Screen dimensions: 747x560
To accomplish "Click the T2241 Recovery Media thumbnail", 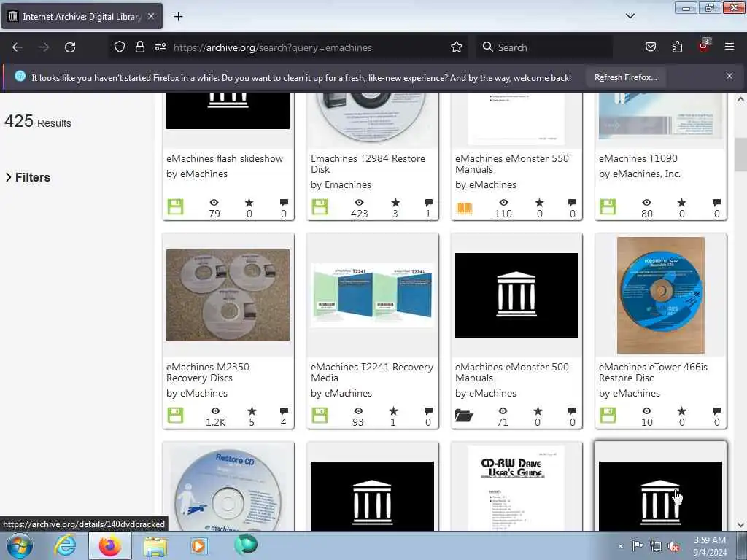I will [x=372, y=295].
